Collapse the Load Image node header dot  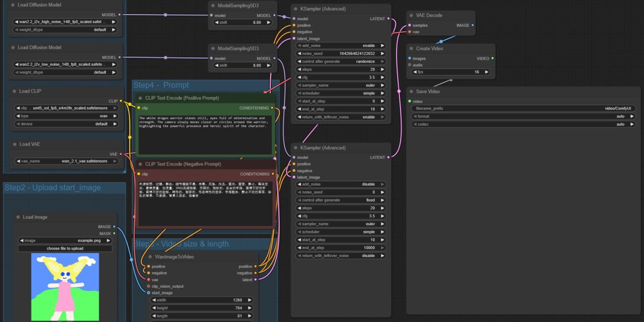[19, 217]
